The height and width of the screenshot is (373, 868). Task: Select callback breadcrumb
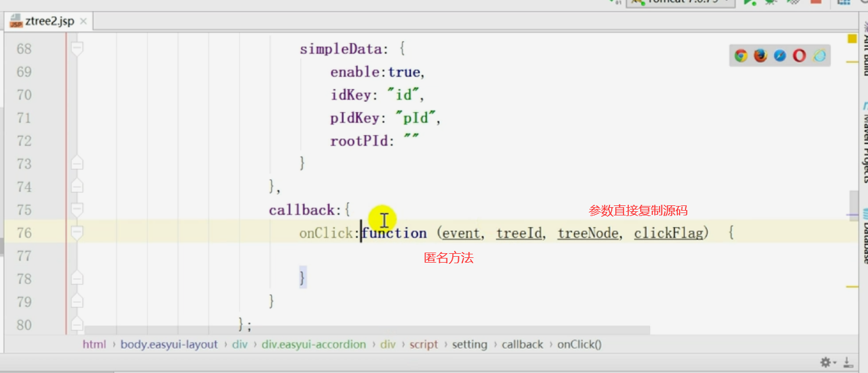(523, 345)
